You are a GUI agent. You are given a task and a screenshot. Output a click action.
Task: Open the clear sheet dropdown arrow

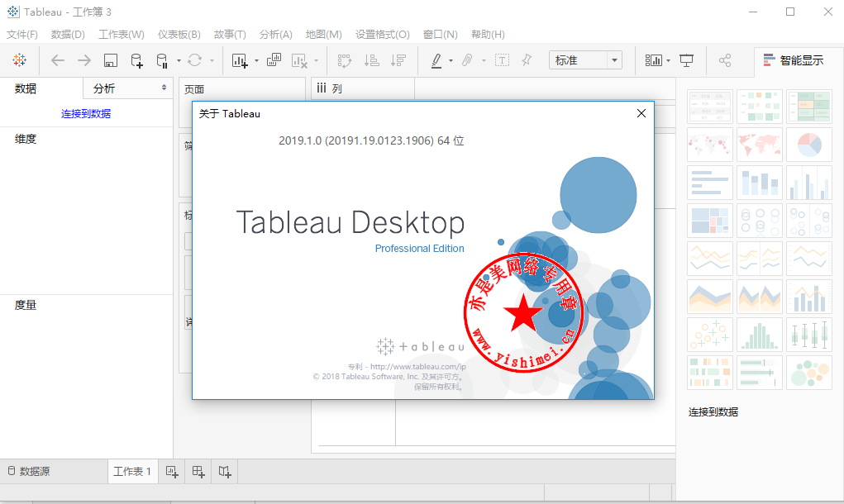(x=316, y=61)
